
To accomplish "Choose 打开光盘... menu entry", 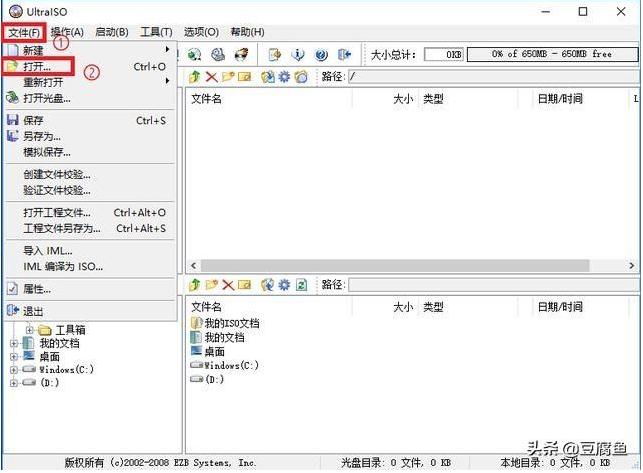I will point(91,98).
